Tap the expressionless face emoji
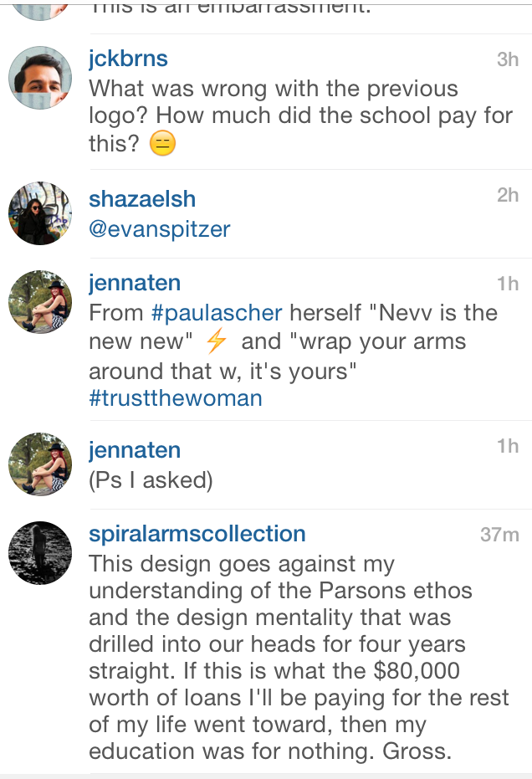The height and width of the screenshot is (779, 532). pos(162,145)
